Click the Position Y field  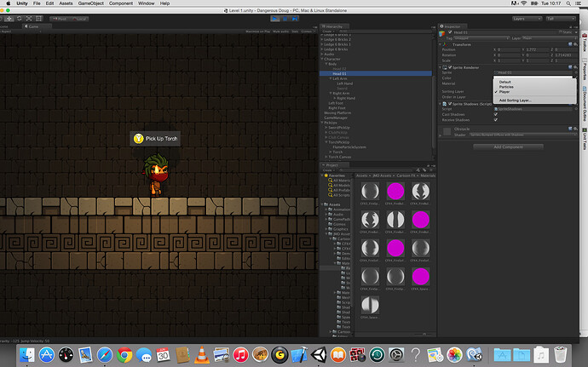(536, 49)
